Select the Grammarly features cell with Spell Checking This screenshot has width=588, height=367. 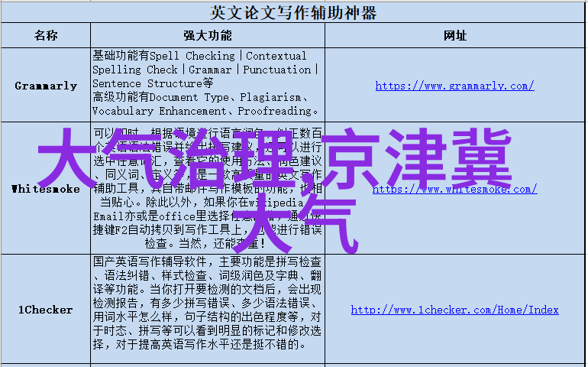coord(208,84)
